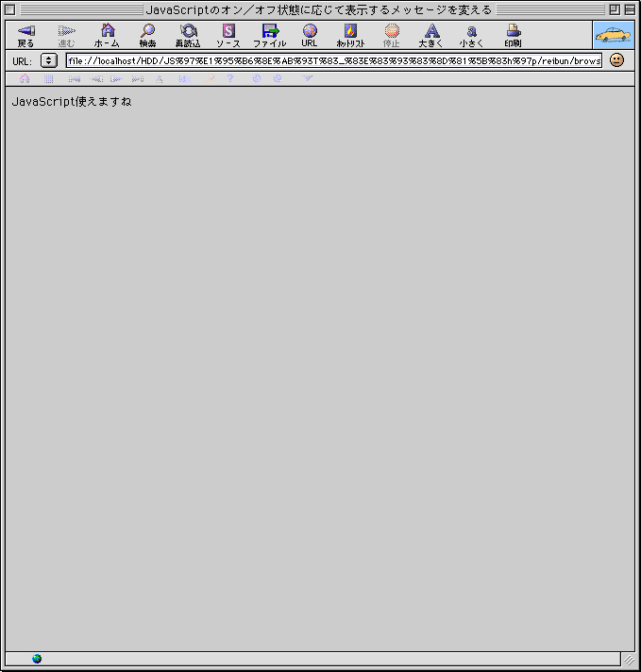Viewport: 641px width, 672px height.
Task: Click the grid contents icon in link toolbar
Action: click(x=48, y=79)
